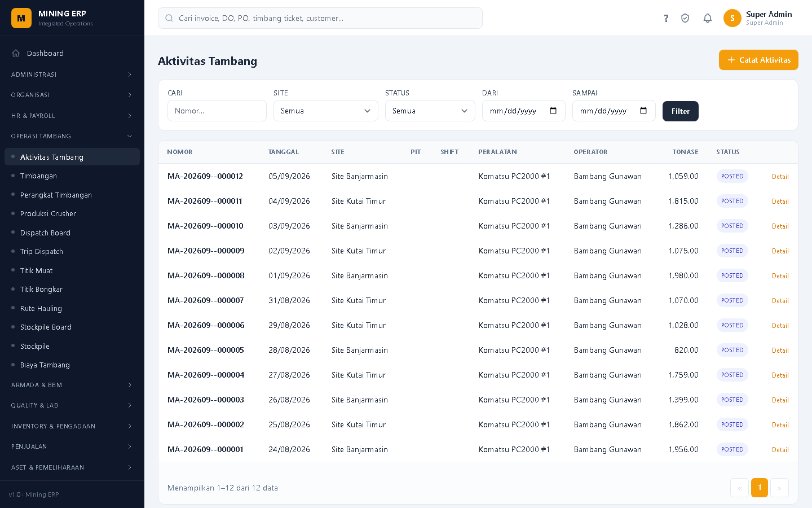Open Dispatch Board menu item
Viewport: 812px width, 508px height.
pos(72,233)
